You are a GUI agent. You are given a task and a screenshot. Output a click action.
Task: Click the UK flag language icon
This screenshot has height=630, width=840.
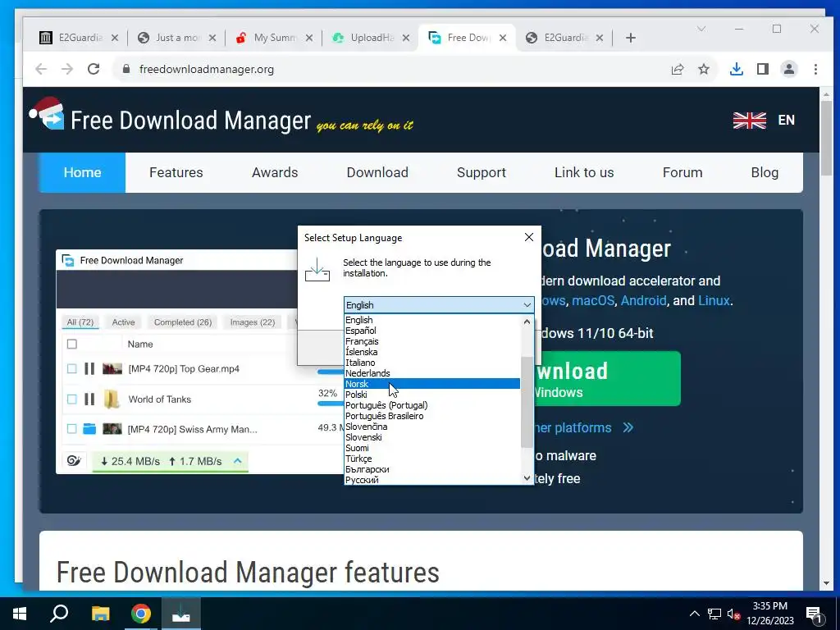point(750,120)
